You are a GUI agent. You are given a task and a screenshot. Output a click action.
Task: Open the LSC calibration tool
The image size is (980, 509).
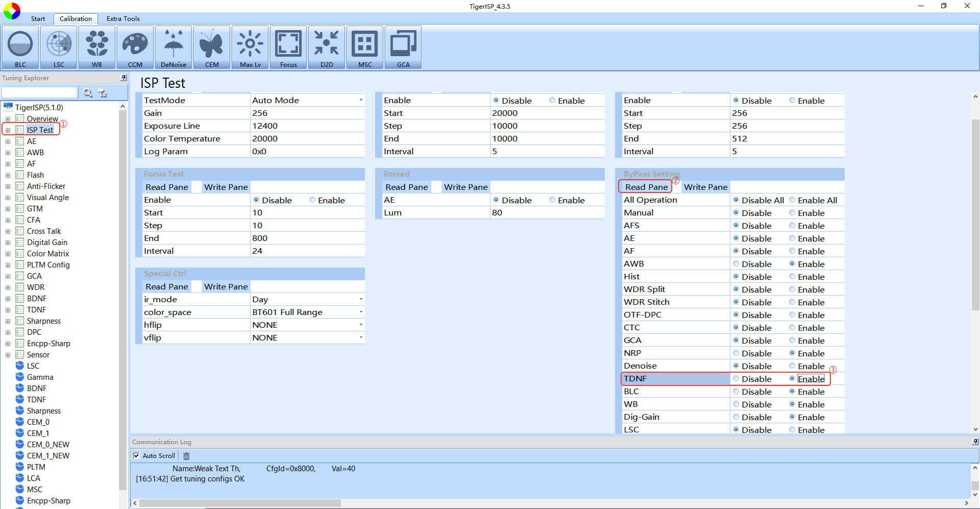[x=59, y=47]
